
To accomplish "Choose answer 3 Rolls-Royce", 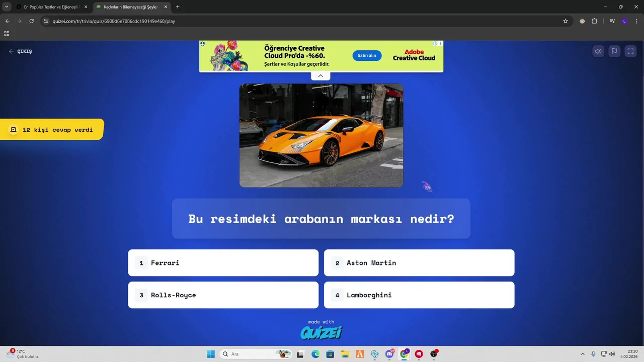I will coord(223,295).
